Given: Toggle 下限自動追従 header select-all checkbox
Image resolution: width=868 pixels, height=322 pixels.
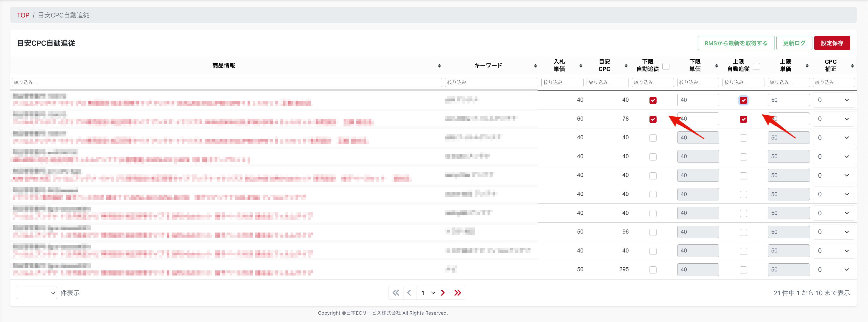Looking at the screenshot, I should pyautogui.click(x=666, y=66).
